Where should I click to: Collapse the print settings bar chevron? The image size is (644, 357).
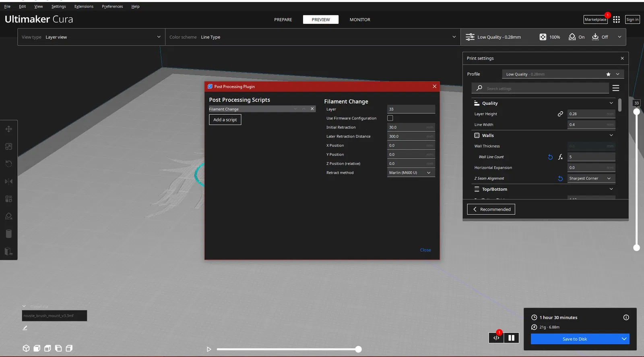(x=619, y=37)
